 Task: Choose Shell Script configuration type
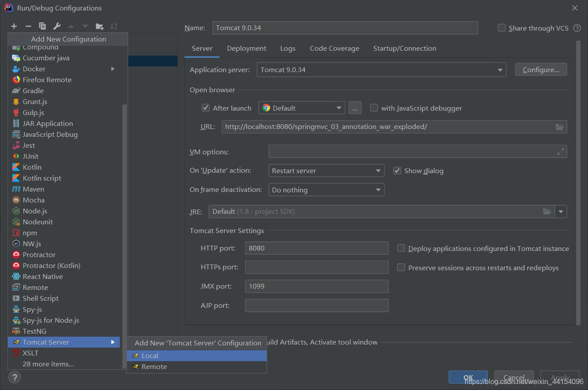tap(64, 298)
